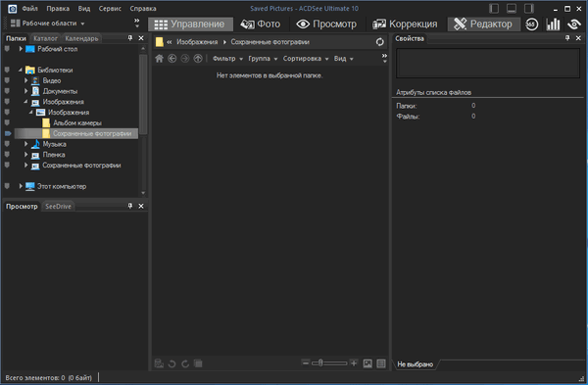
Task: Close the Просмотр preview panel
Action: click(141, 206)
